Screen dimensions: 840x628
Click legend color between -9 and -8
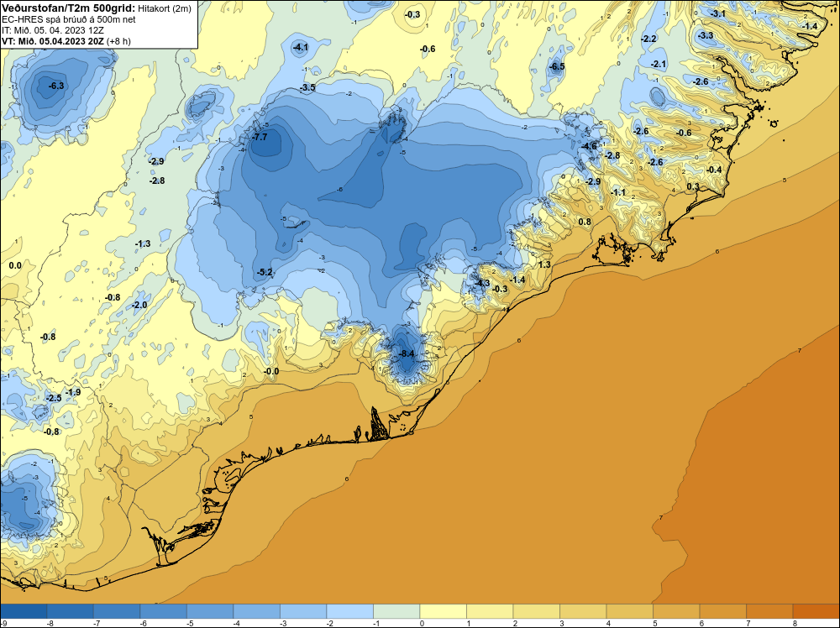24,611
